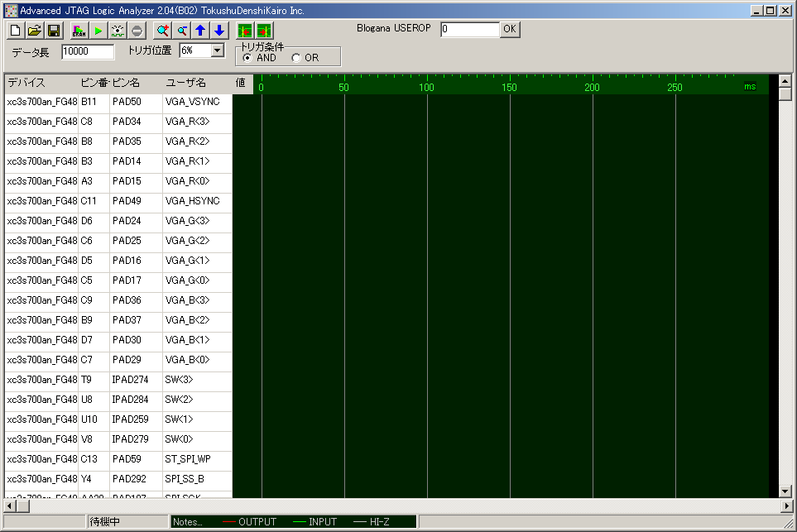Screen dimensions: 797x532
Task: Click the New file icon
Action: (16, 31)
